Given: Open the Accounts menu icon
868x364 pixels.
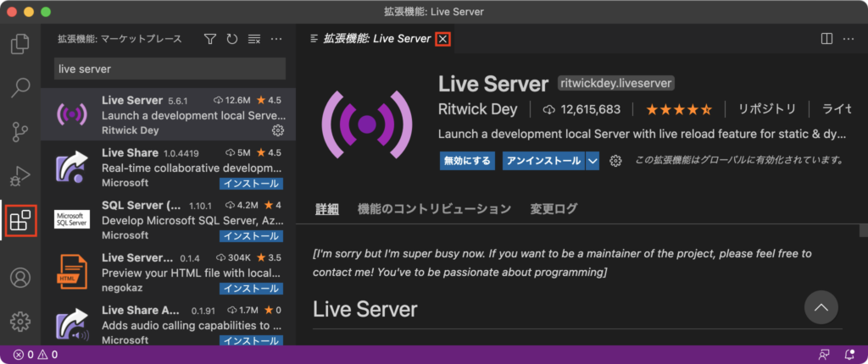Looking at the screenshot, I should [x=20, y=278].
